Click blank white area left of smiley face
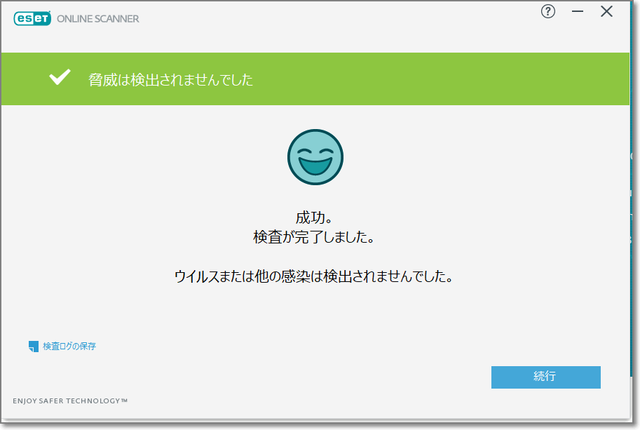 tap(150, 160)
